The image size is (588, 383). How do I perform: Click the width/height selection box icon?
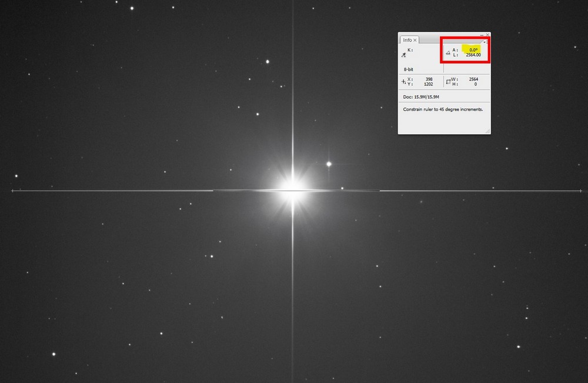click(448, 81)
